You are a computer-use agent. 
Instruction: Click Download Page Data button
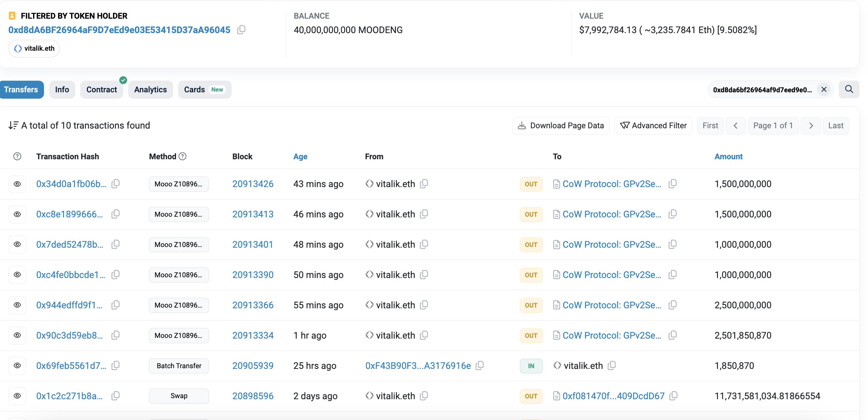pos(561,126)
